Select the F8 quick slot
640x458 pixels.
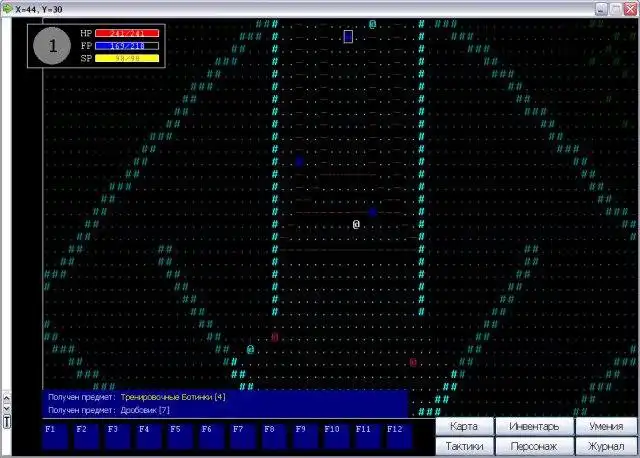pyautogui.click(x=274, y=436)
